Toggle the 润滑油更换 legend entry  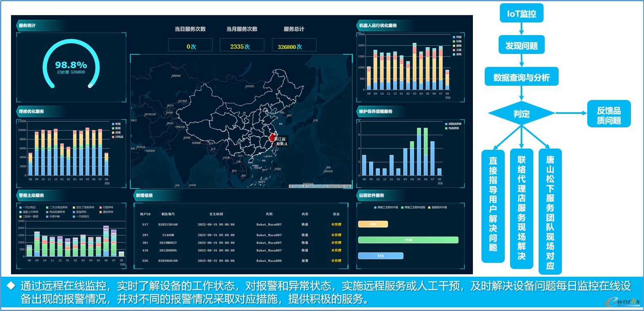point(453,124)
